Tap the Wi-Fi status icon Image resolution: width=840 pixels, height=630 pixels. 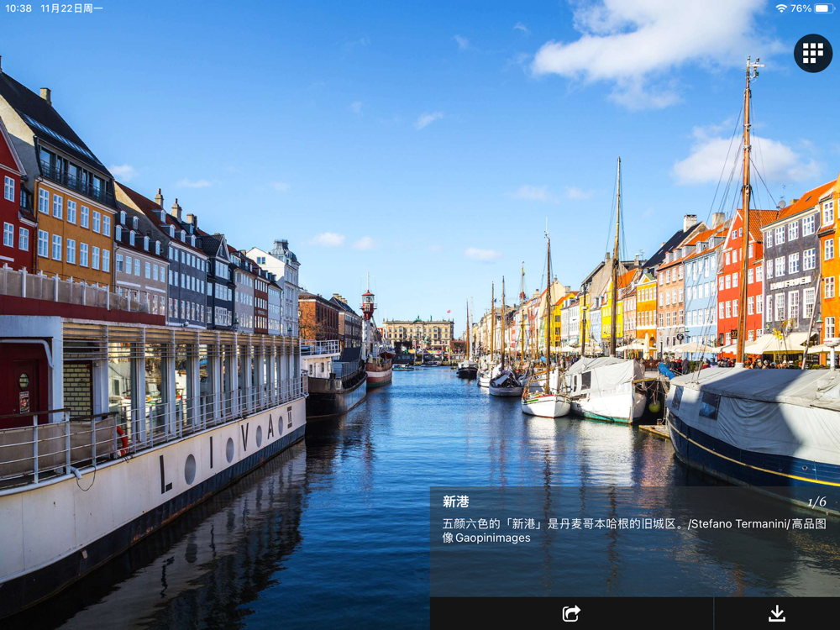(x=781, y=8)
